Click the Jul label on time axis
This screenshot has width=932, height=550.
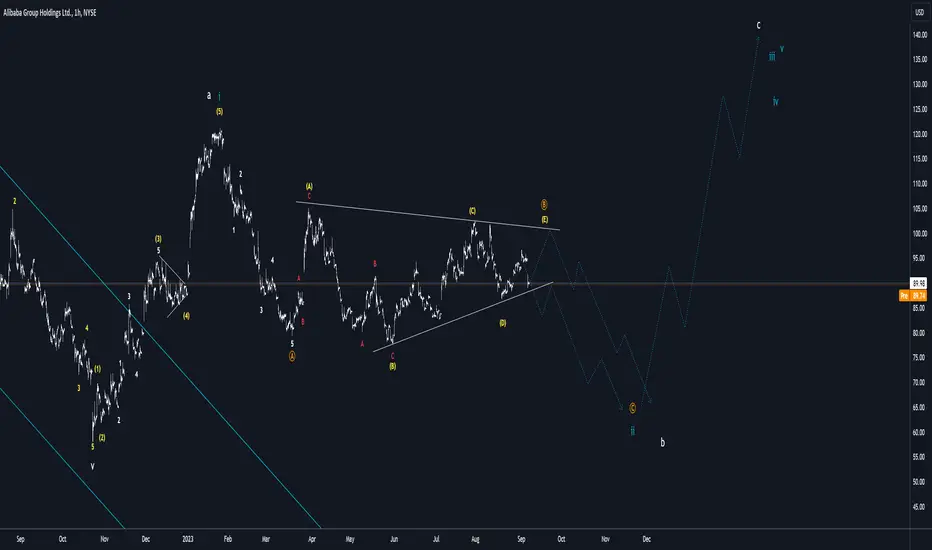pyautogui.click(x=436, y=539)
